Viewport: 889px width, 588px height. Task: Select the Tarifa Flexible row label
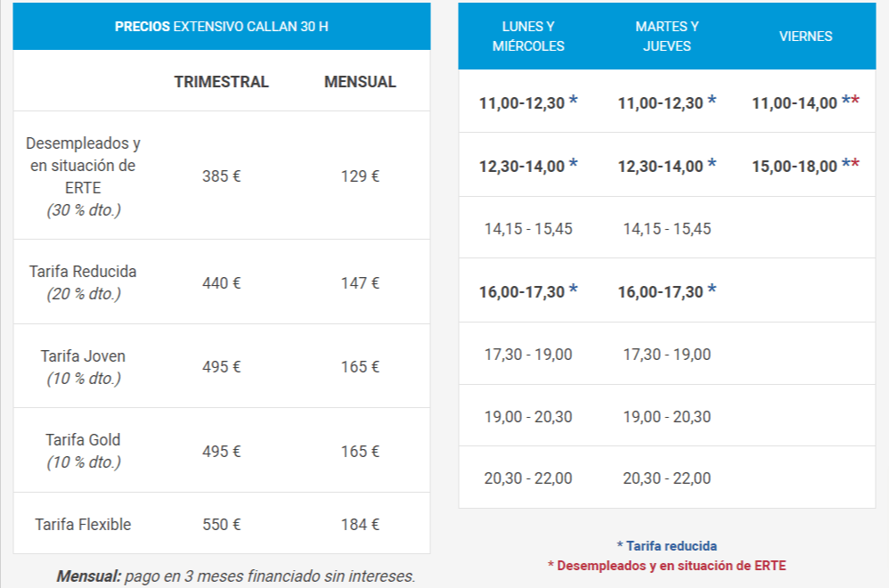click(x=83, y=525)
